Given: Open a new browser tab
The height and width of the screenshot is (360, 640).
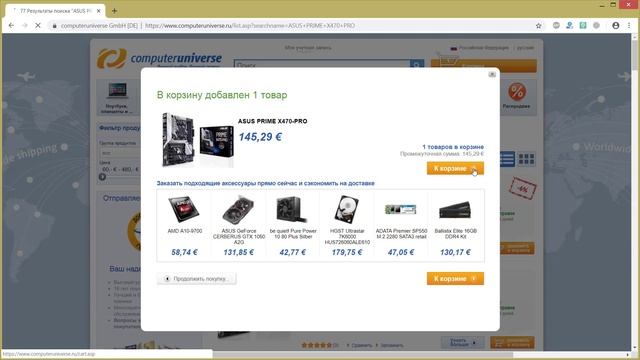Looking at the screenshot, I should pos(114,11).
